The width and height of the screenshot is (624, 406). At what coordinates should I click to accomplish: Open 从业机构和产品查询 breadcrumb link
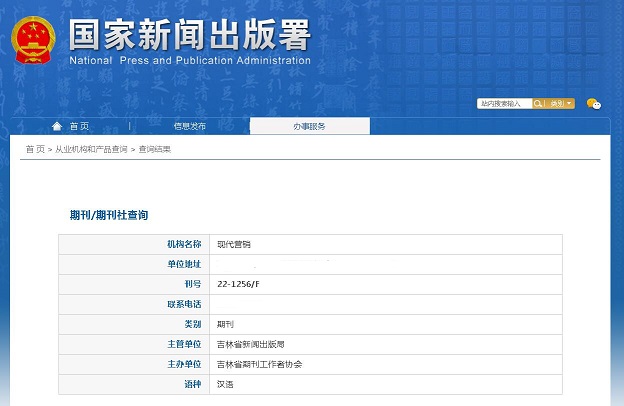tap(91, 149)
